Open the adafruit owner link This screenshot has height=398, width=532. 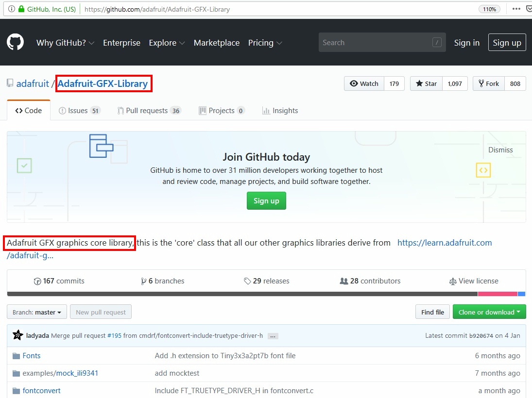coord(33,83)
